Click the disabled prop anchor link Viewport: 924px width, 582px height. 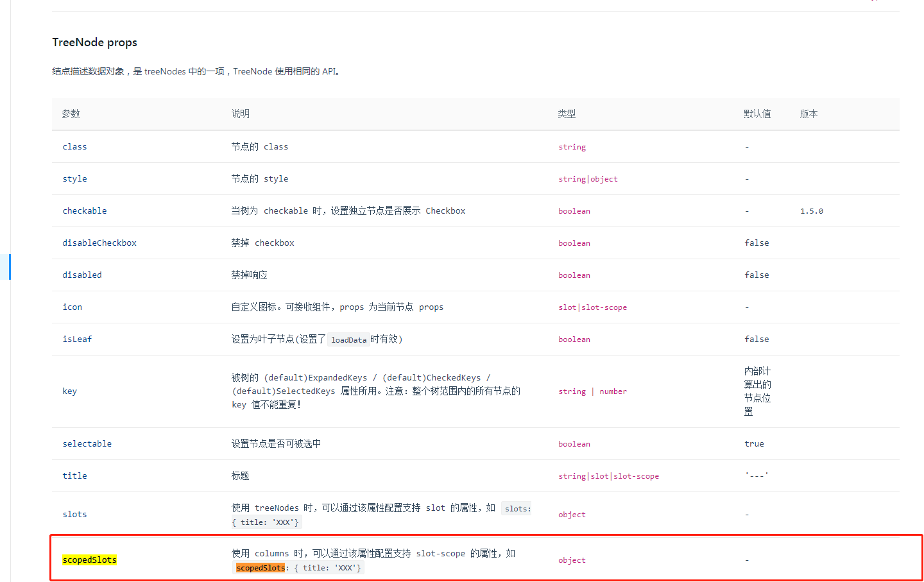[x=82, y=275]
